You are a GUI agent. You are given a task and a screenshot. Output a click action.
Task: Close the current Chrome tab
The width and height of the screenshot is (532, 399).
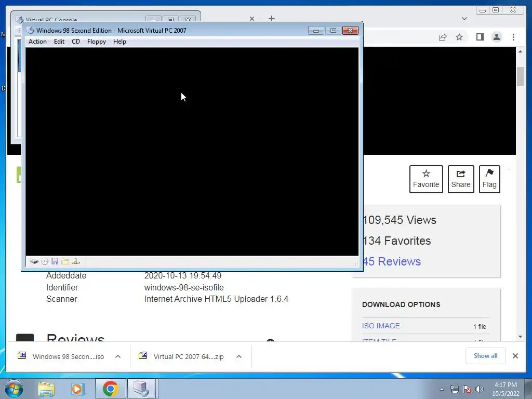point(252,19)
